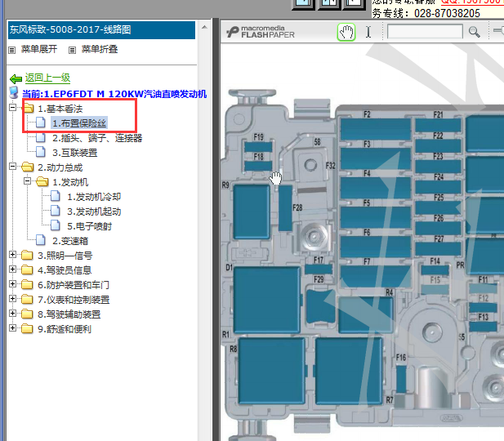Image resolution: width=504 pixels, height=441 pixels.
Task: Click the folder icon beside 1.发动机
Action: click(42, 181)
